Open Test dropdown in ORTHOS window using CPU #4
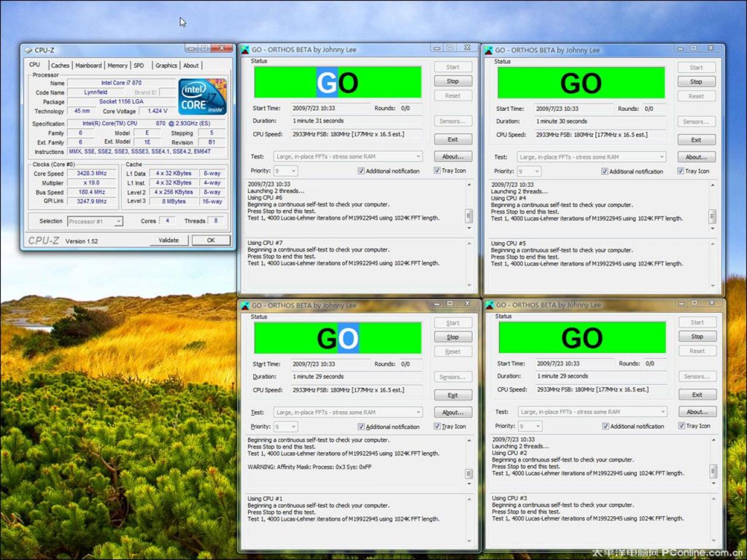 click(591, 157)
